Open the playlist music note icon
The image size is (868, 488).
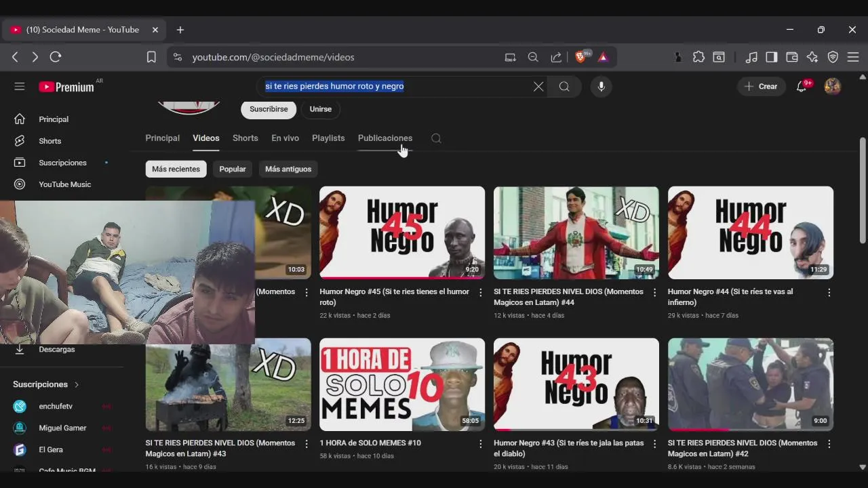point(751,57)
